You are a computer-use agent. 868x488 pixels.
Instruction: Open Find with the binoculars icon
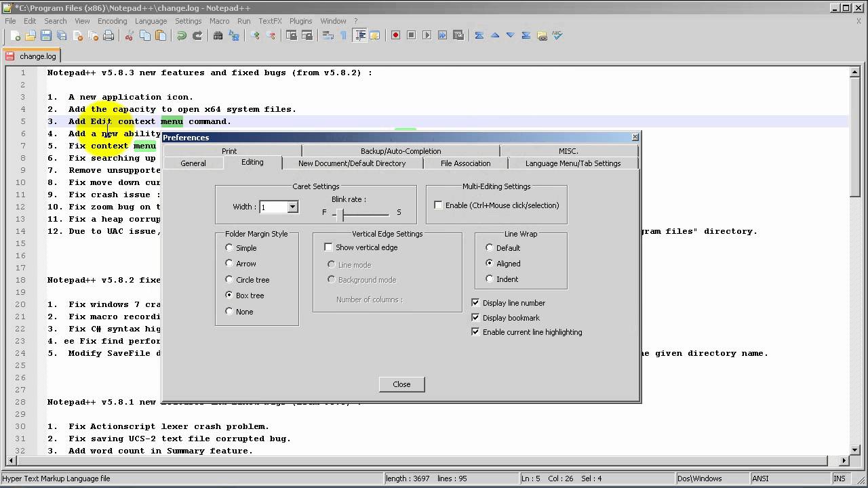click(218, 35)
